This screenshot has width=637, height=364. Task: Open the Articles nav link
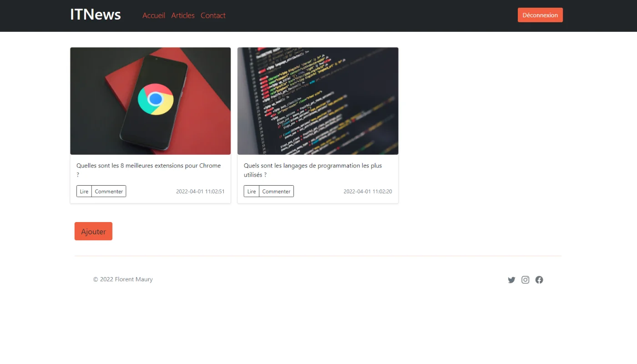183,15
